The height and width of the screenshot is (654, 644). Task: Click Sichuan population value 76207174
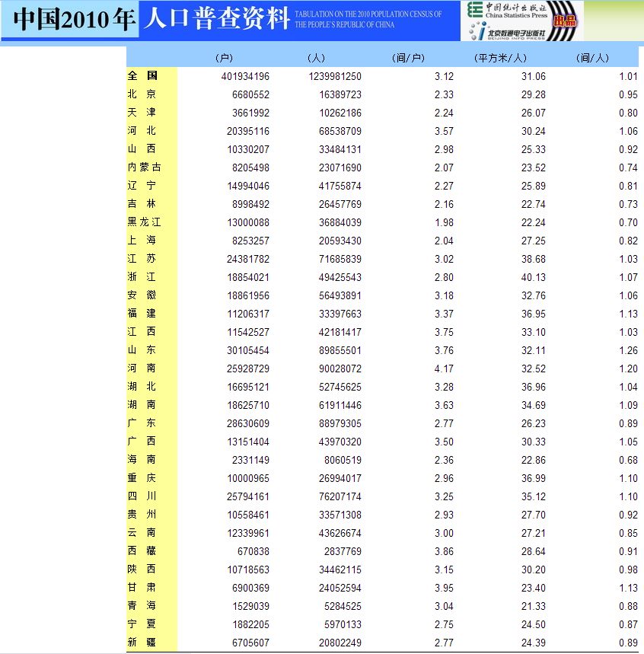[x=340, y=496]
